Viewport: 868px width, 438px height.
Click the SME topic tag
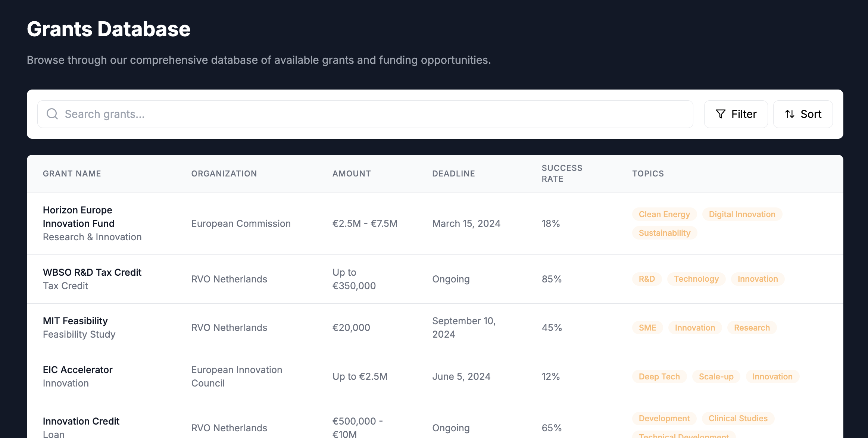[647, 328]
